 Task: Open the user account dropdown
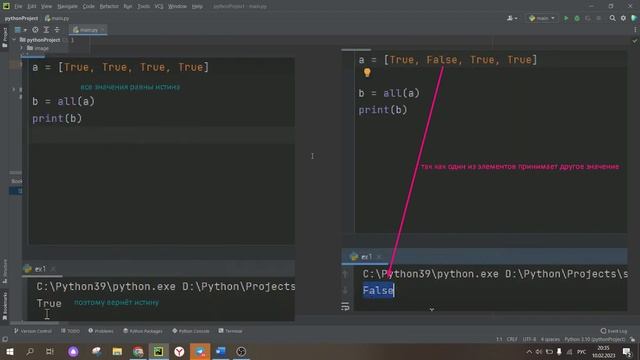coord(512,18)
